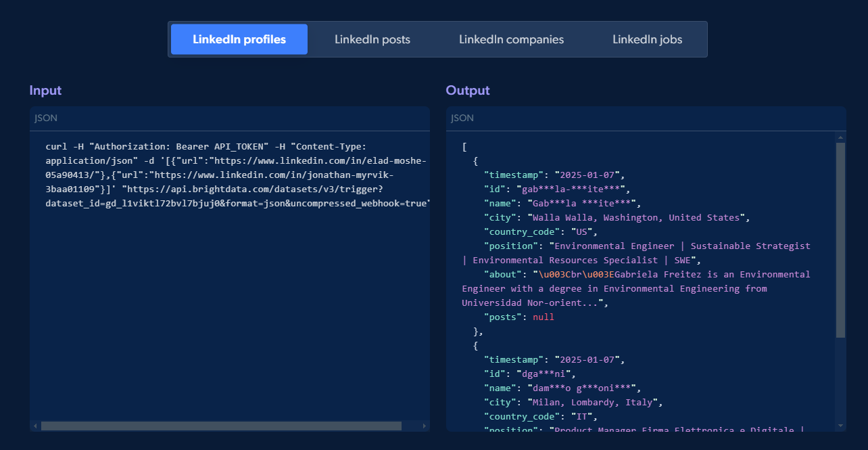Click the red null posts value
Screen dimensions: 868x450
click(x=544, y=317)
